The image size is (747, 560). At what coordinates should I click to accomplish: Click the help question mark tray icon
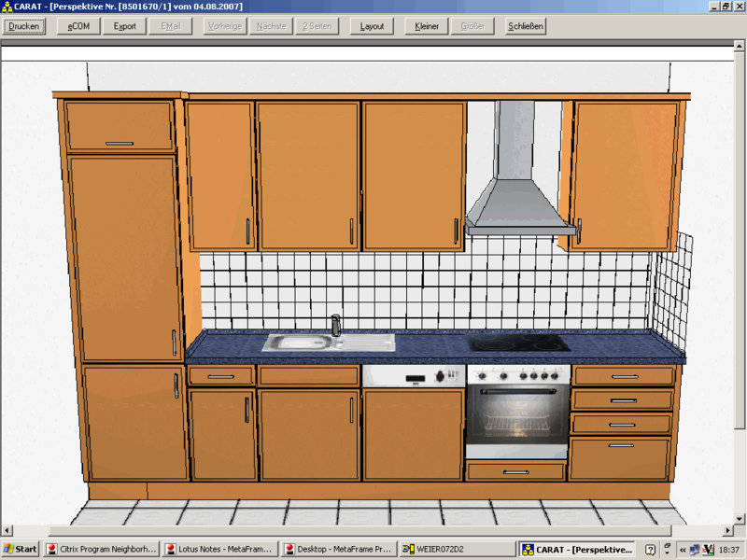point(651,550)
